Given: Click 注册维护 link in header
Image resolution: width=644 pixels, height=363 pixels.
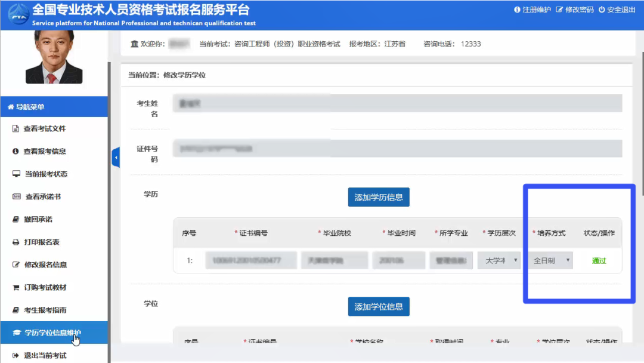Looking at the screenshot, I should point(532,10).
